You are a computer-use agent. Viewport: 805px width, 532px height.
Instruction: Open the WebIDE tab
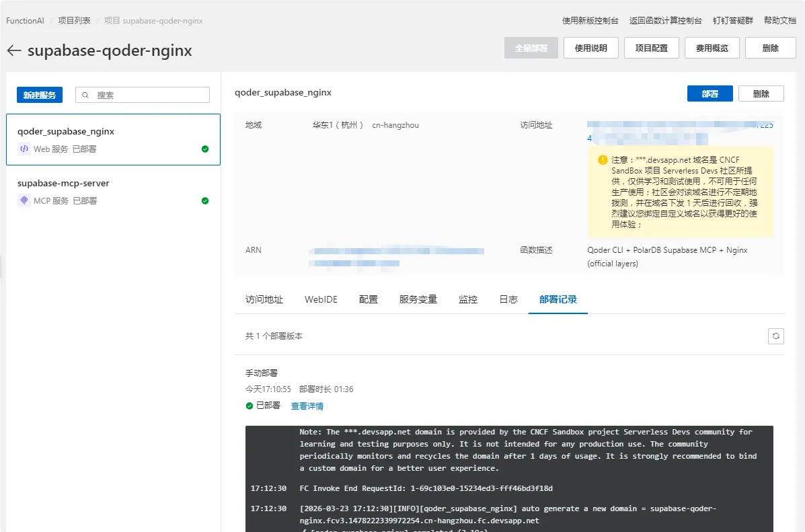coord(321,299)
